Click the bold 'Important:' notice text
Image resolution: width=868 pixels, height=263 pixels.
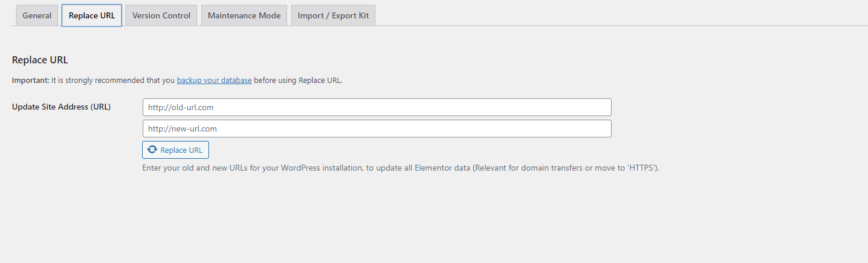click(x=30, y=80)
